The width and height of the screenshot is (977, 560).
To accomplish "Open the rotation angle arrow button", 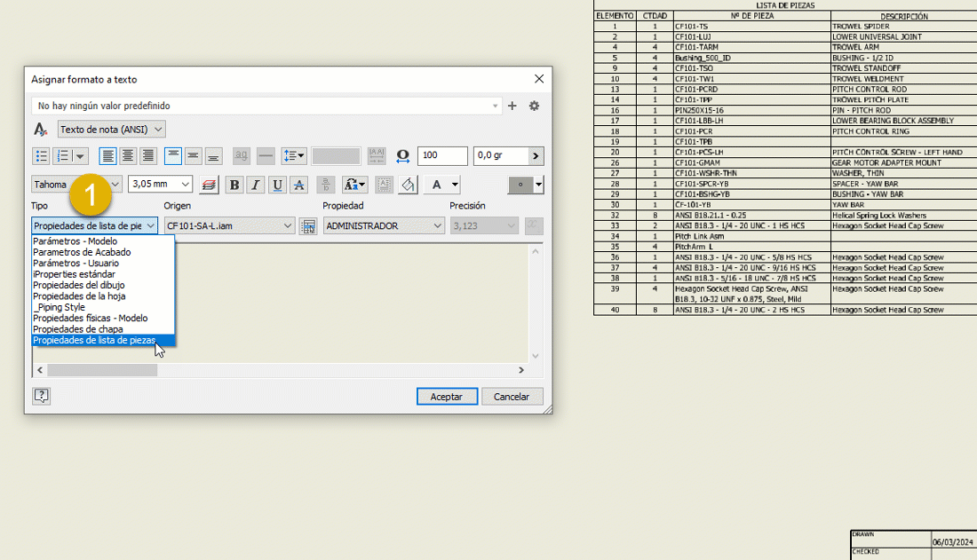I will 536,155.
